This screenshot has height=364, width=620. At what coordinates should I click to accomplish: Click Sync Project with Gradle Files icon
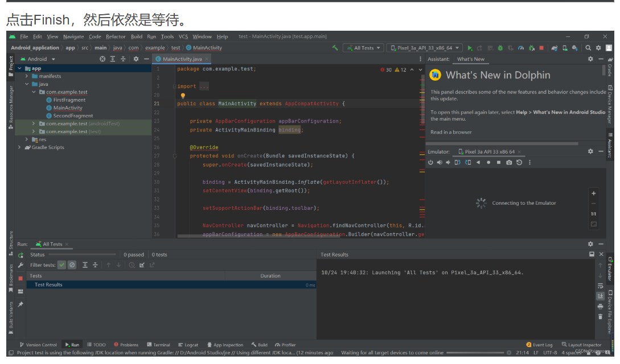click(555, 48)
